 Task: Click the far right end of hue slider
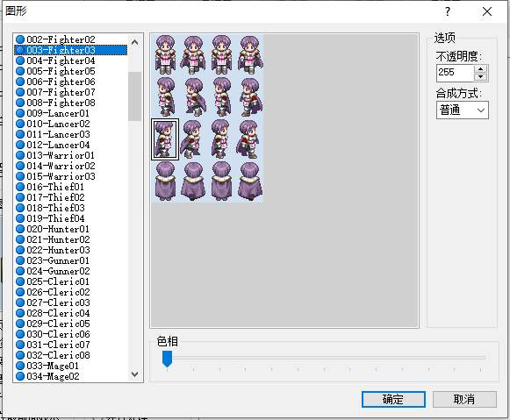point(484,358)
